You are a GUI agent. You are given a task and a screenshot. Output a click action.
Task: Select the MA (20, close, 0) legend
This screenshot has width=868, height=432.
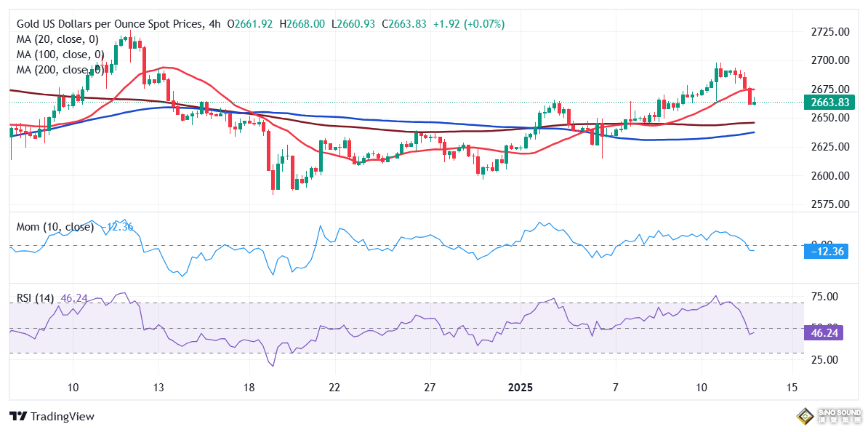[57, 39]
